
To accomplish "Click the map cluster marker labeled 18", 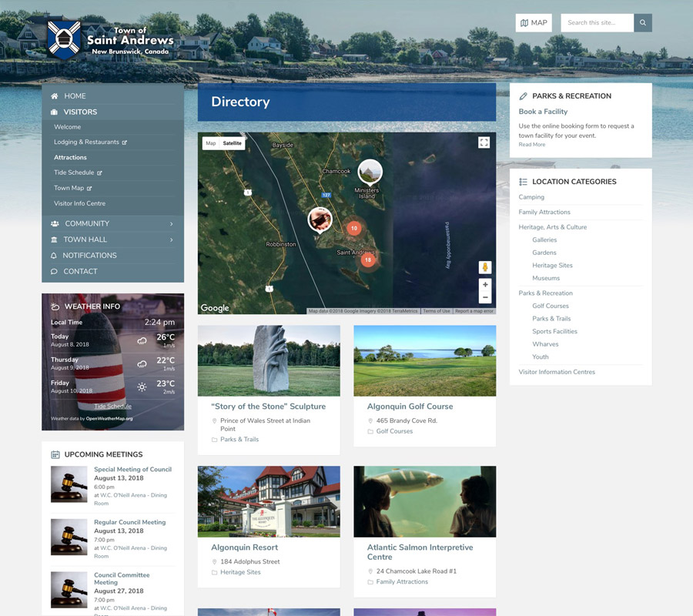I will pyautogui.click(x=368, y=259).
